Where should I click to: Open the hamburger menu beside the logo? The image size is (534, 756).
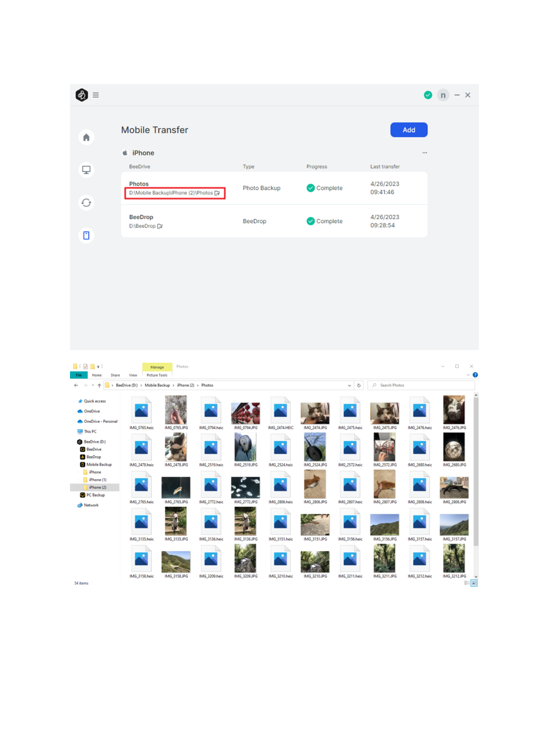[x=96, y=95]
